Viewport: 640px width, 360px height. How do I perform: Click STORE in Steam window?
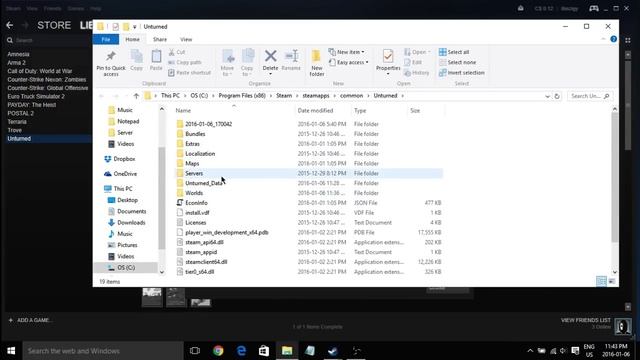54,25
